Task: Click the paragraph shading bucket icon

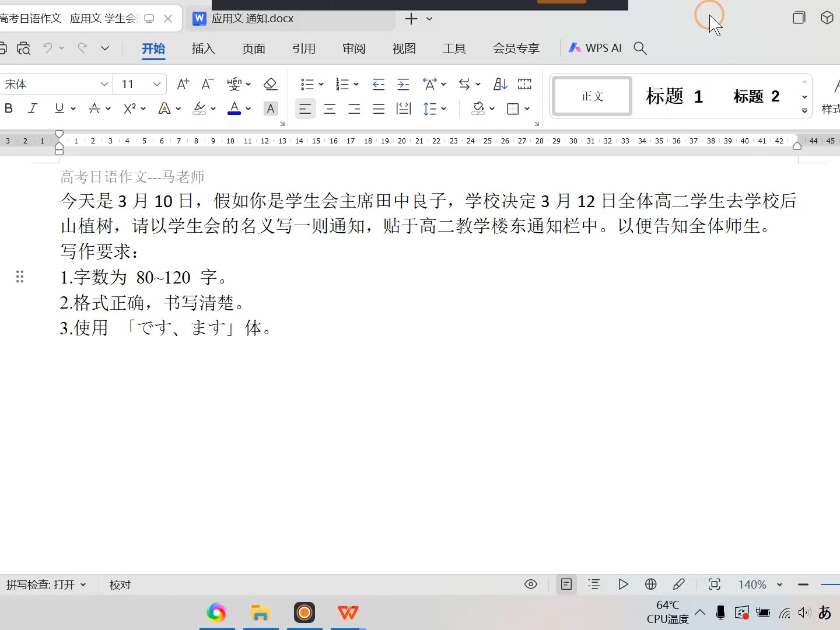Action: 478,108
